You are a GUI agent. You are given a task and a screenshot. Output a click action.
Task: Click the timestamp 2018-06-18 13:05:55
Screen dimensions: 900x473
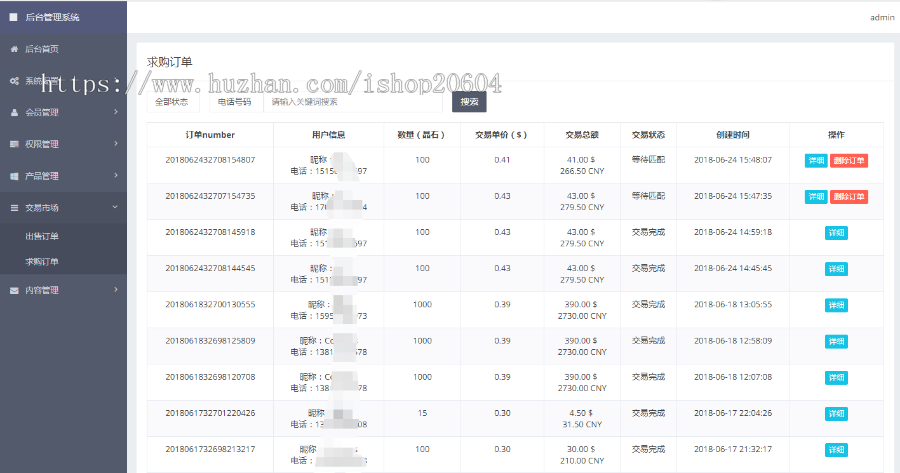coord(732,305)
